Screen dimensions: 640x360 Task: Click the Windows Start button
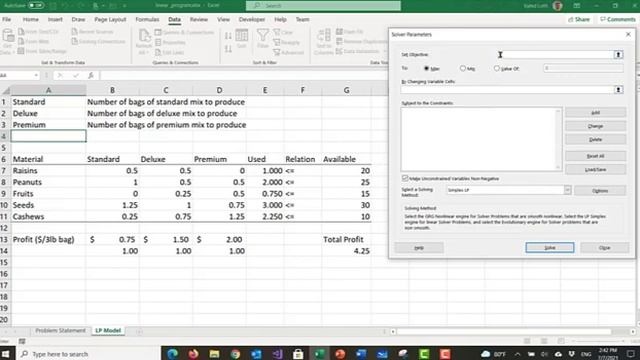(6, 353)
